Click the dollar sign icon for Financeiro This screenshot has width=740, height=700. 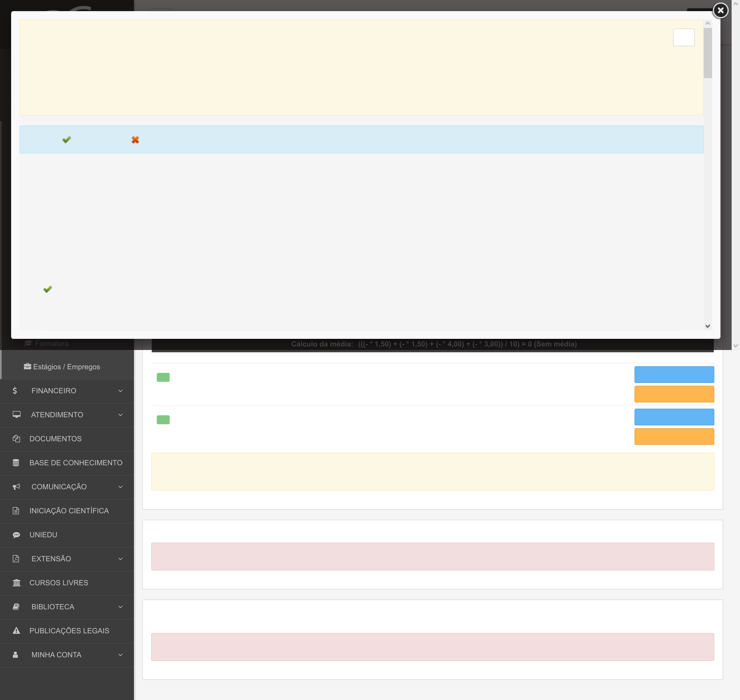[x=15, y=391]
